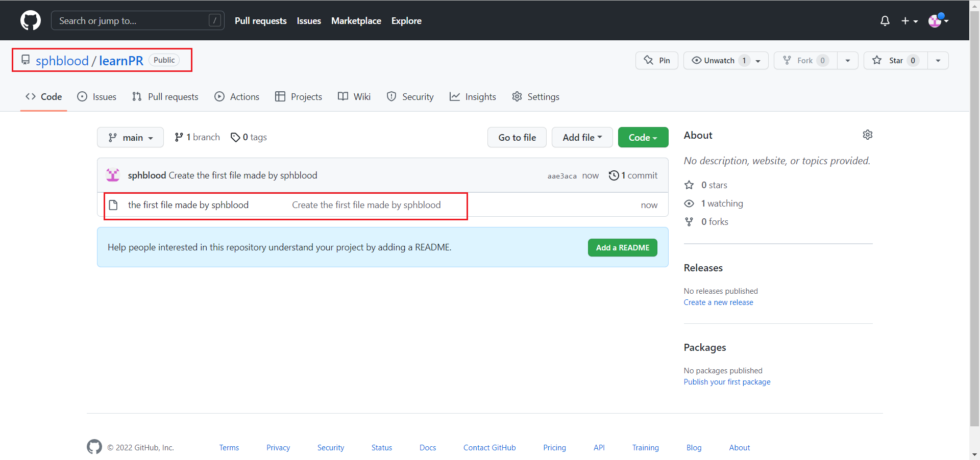The height and width of the screenshot is (460, 980).
Task: Expand the Fork options dropdown arrow
Action: [848, 61]
